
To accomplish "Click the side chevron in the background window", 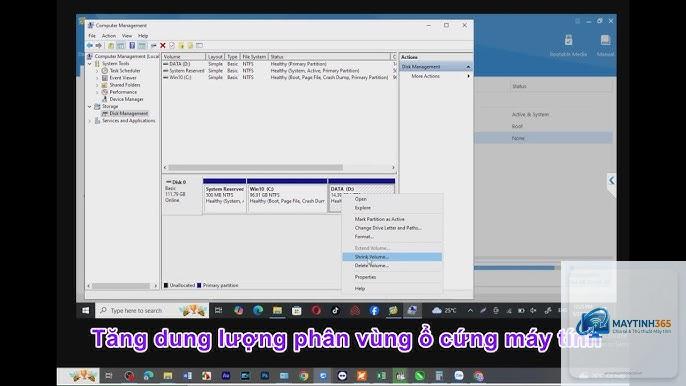I will coord(612,180).
